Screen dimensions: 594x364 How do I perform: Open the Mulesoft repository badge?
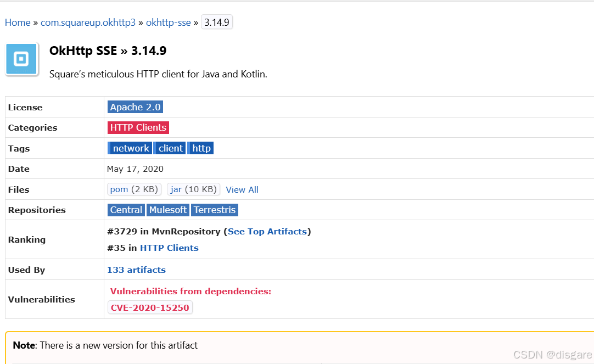167,210
